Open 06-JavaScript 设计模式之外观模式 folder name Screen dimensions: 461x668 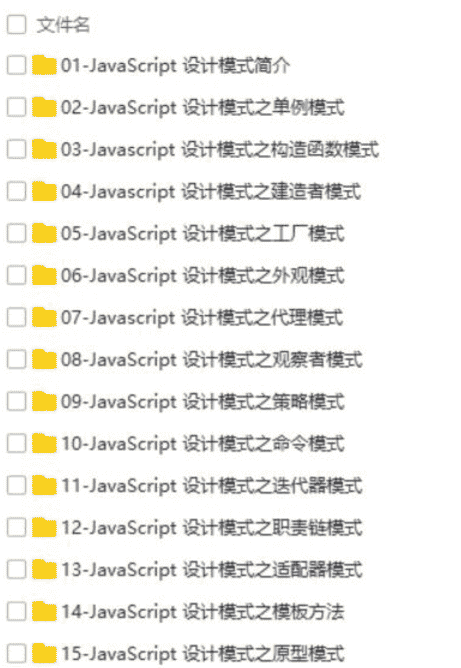tap(203, 275)
